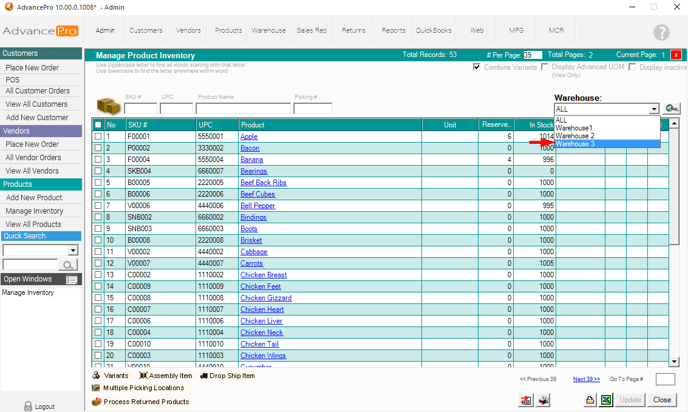Screen dimensions: 688x412
Task: Click the red X beside Current Page
Action: [676, 55]
